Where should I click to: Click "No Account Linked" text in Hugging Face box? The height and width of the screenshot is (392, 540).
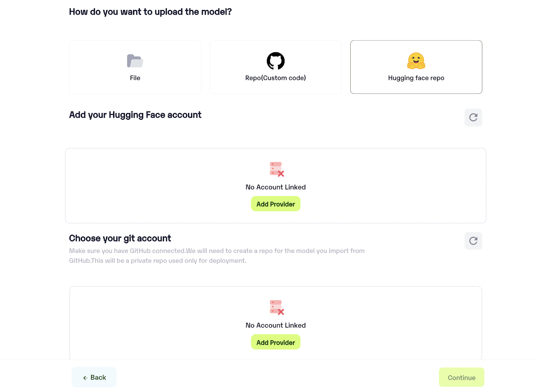point(275,187)
